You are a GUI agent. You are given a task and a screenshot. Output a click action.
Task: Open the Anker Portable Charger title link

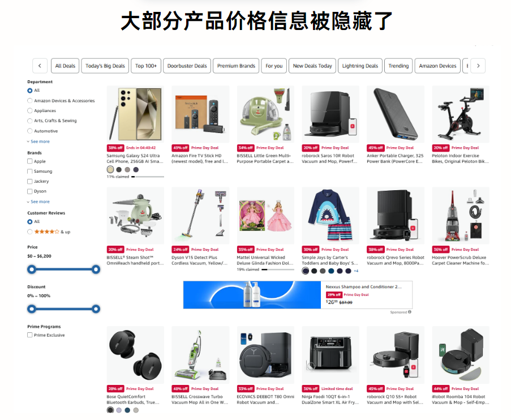(395, 158)
